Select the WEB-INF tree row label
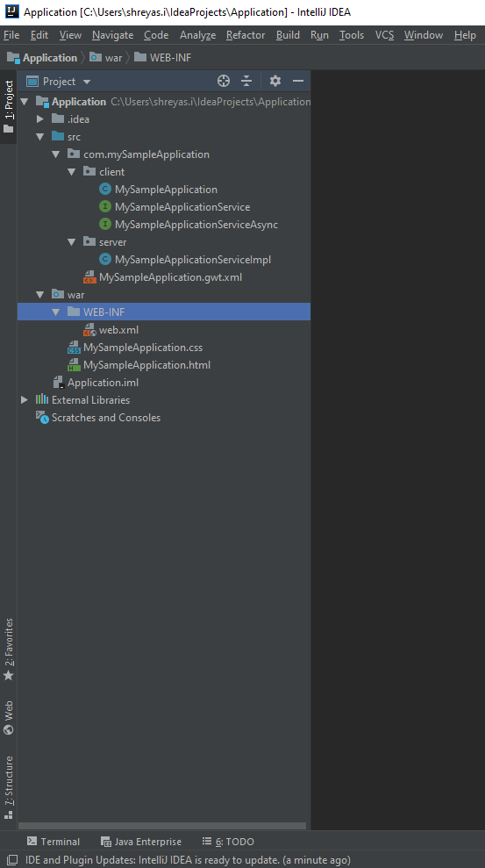This screenshot has width=485, height=868. pos(104,312)
